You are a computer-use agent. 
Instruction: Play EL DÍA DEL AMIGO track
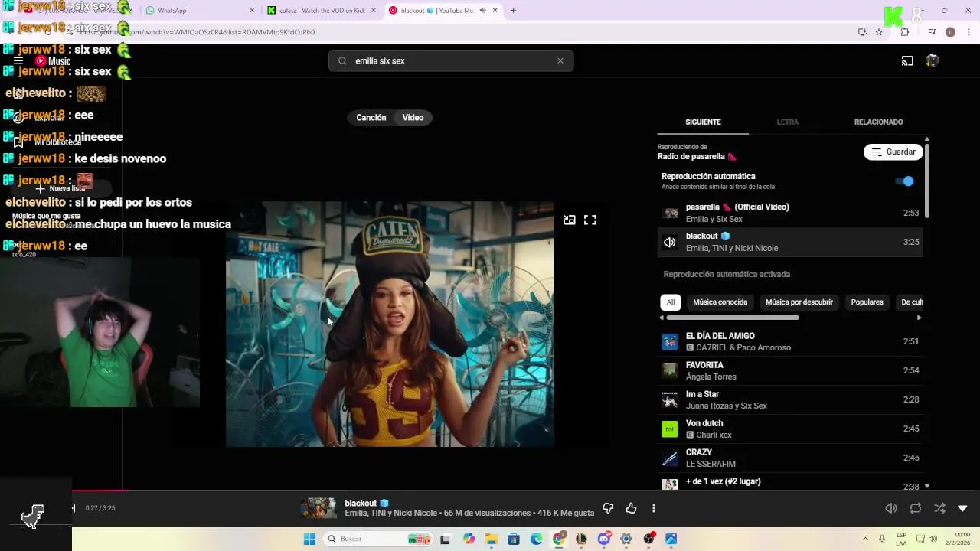click(x=790, y=341)
